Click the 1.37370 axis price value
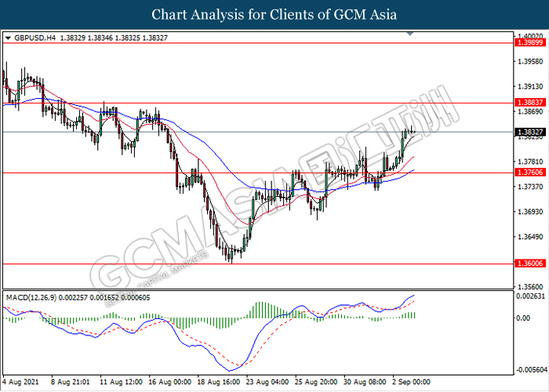549x392 pixels. [x=530, y=187]
